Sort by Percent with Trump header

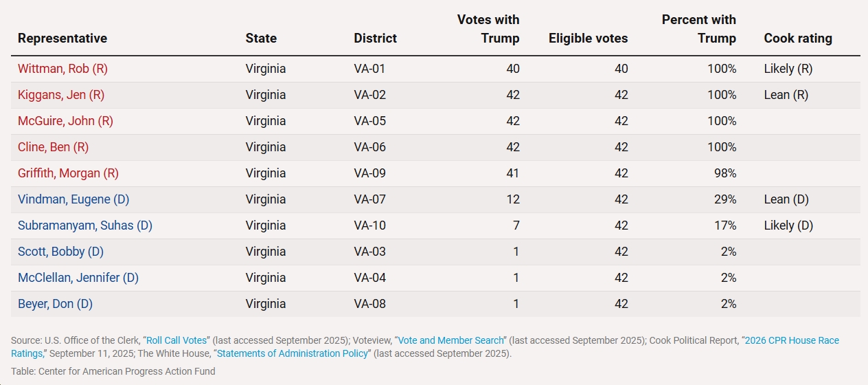698,29
